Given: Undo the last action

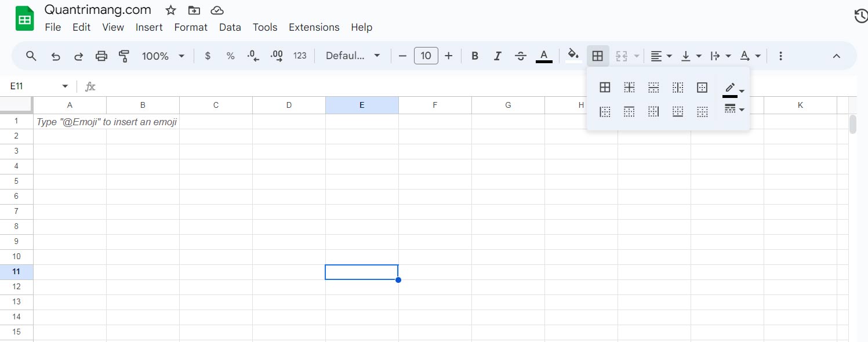Looking at the screenshot, I should coord(55,56).
